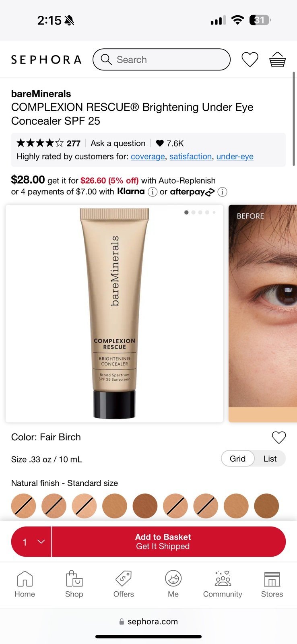
Task: Tap the Afterpay info icon
Action: pyautogui.click(x=223, y=192)
